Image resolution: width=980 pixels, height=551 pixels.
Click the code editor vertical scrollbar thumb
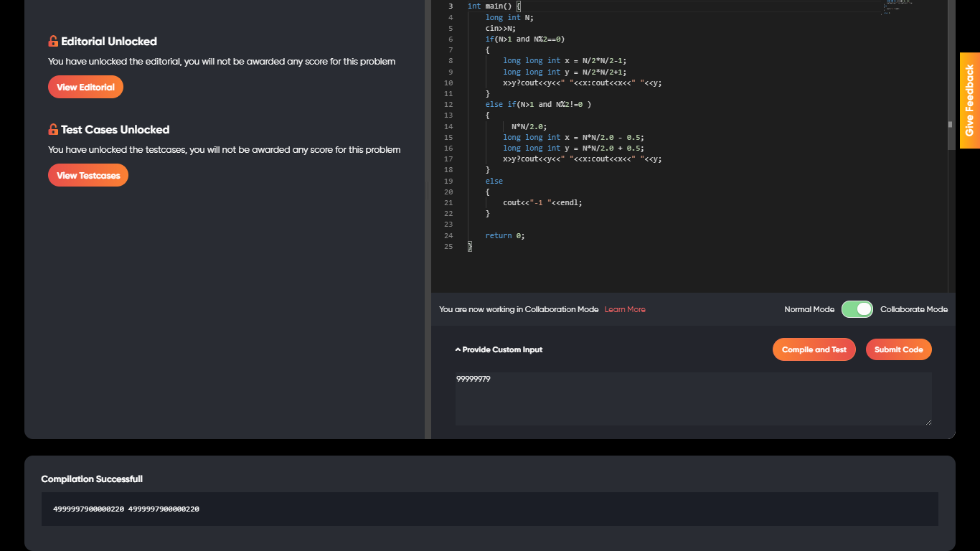951,124
